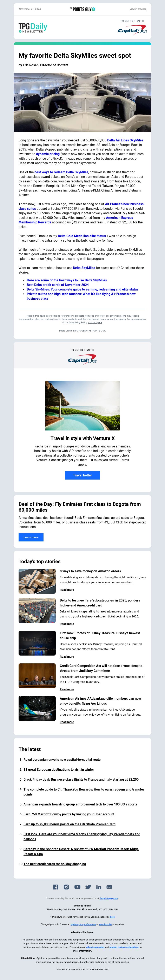165x980 pixels.
Task: Open the LinkedIn social icon
Action: (x=99, y=887)
